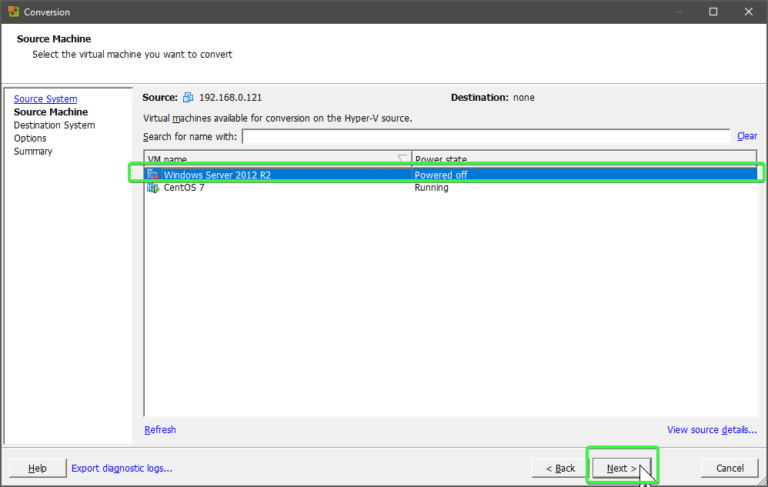Select the Summary wizard step
This screenshot has width=768, height=487.
point(33,151)
